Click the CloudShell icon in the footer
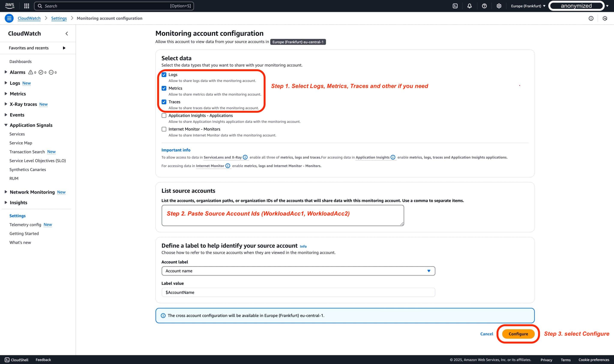Screen dimensions: 614x364 [7, 360]
